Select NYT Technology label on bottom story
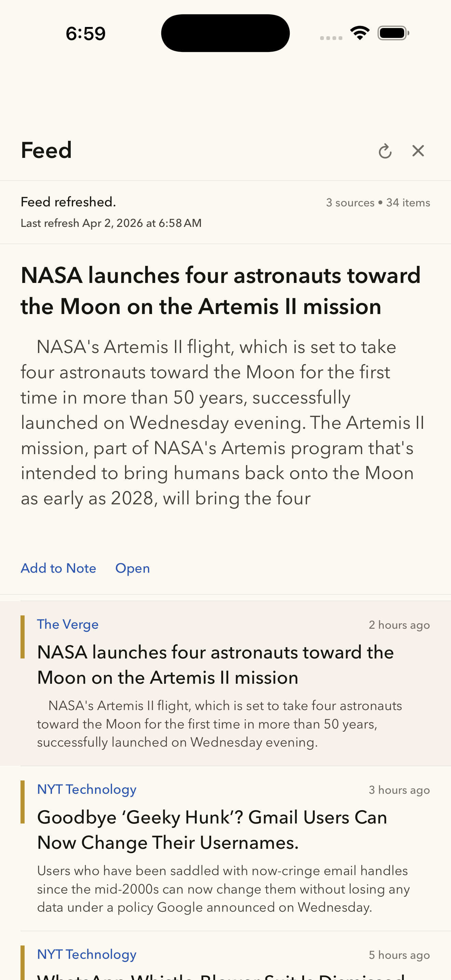The height and width of the screenshot is (980, 451). click(x=87, y=954)
